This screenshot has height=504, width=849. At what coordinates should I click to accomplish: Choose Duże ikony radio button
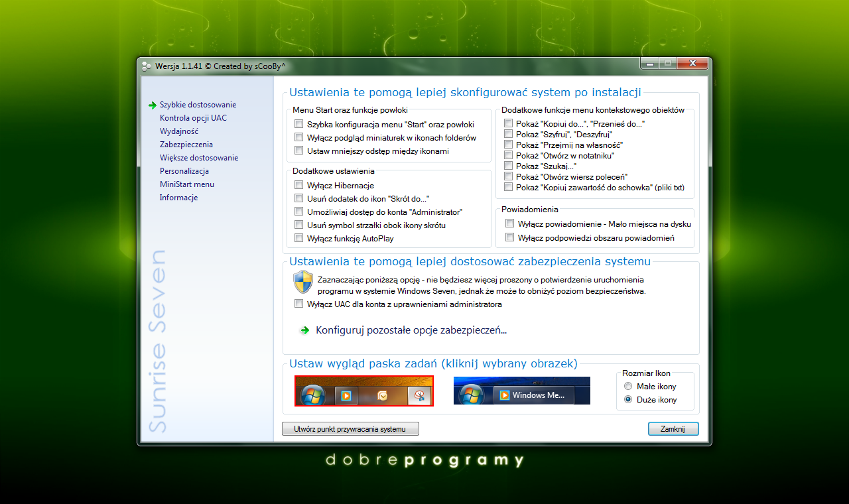coord(628,400)
